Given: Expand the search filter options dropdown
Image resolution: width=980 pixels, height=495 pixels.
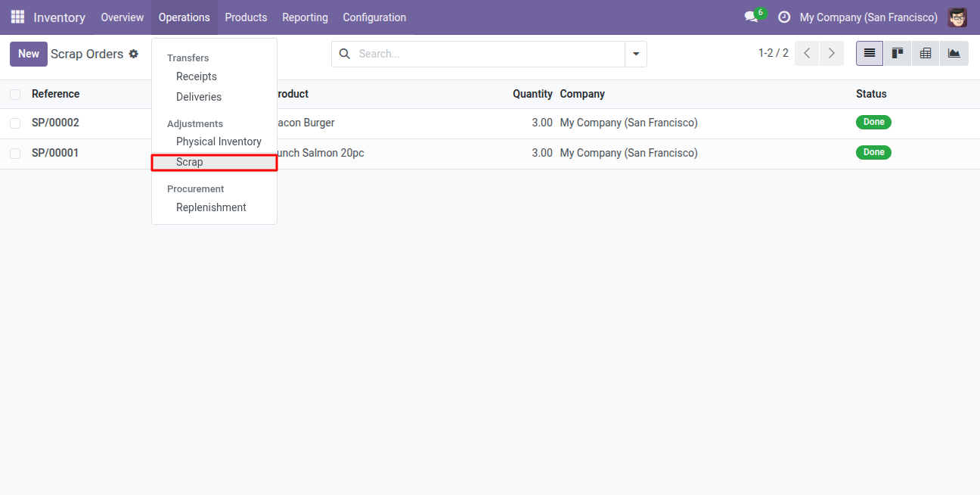Looking at the screenshot, I should pyautogui.click(x=635, y=54).
